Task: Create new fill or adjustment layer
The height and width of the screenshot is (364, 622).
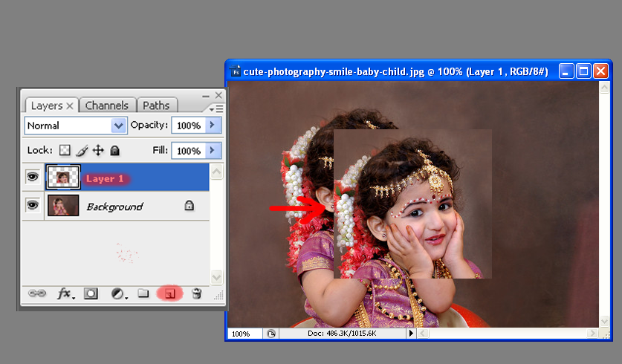Action: (118, 293)
